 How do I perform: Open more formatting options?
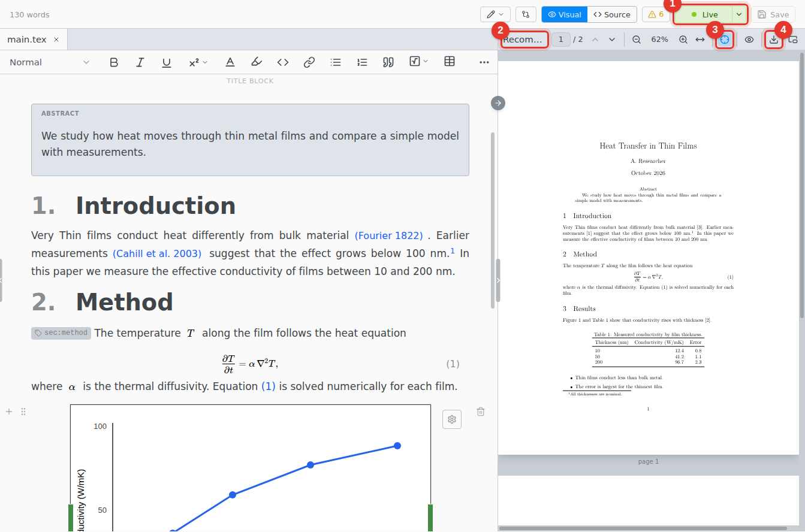tap(484, 62)
